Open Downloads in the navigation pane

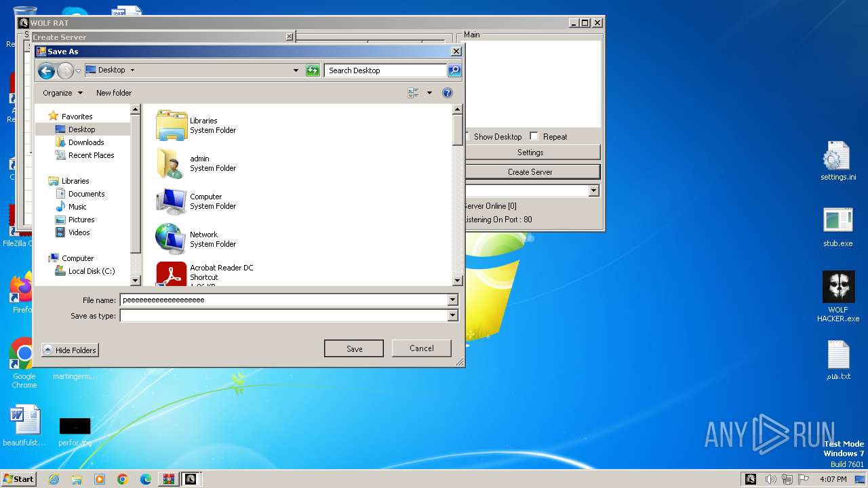point(85,142)
